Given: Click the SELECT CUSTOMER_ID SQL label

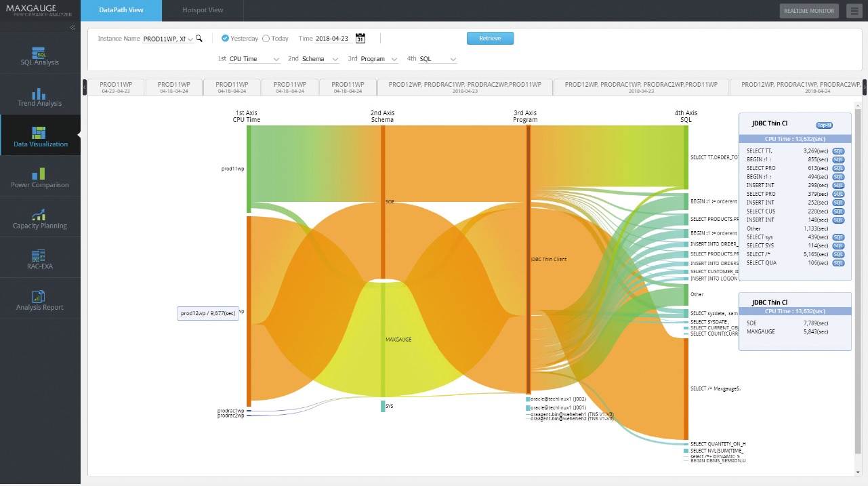Looking at the screenshot, I should (714, 271).
